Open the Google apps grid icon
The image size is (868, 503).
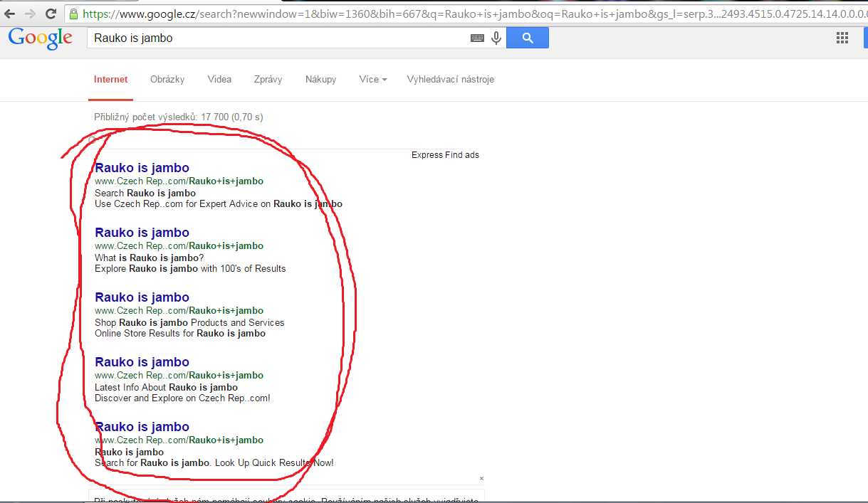point(842,38)
